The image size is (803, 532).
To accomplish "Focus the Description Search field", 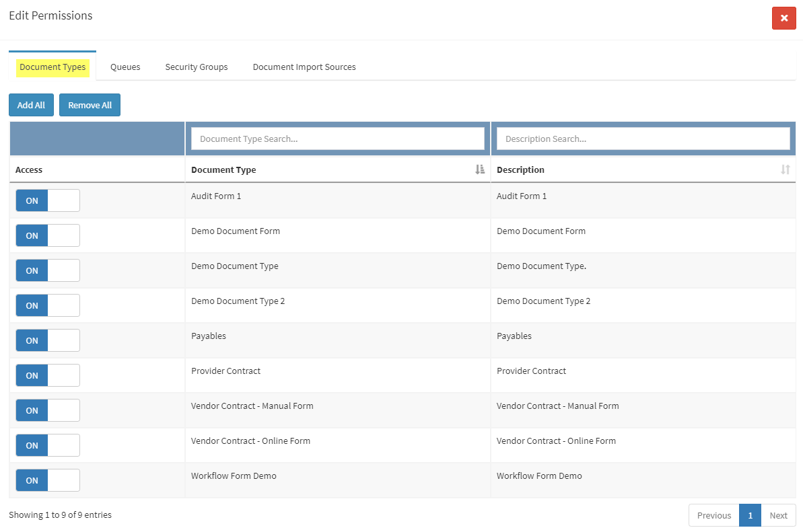I will [643, 139].
